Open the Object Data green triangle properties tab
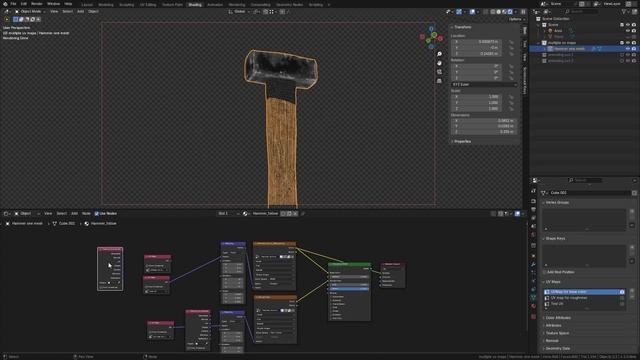Image resolution: width=640 pixels, height=360 pixels. pos(533,298)
